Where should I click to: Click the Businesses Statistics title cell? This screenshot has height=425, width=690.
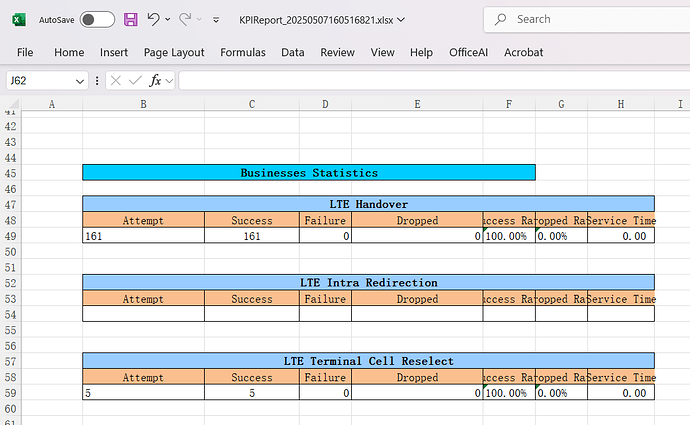[x=309, y=172]
